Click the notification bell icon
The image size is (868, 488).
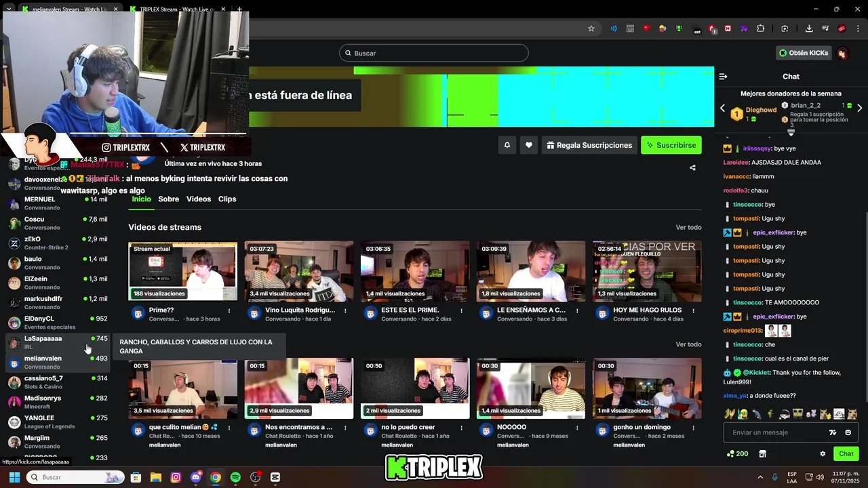(507, 145)
